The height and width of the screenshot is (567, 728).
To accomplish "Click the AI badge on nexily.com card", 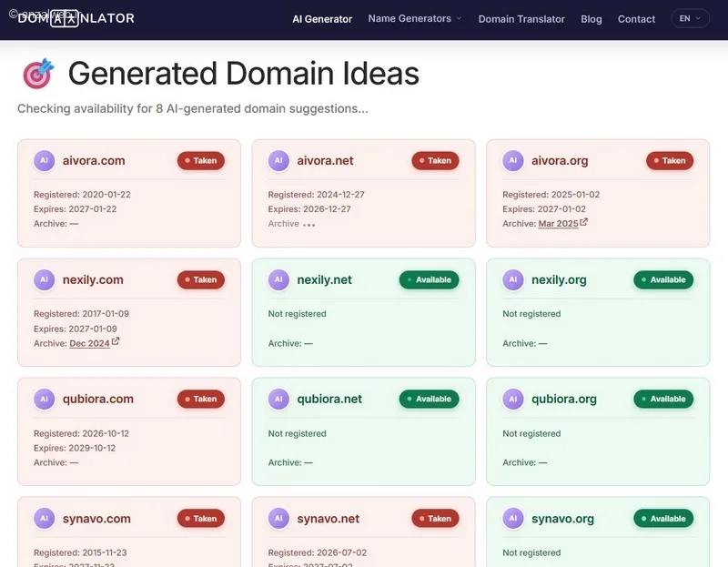I will coord(44,279).
